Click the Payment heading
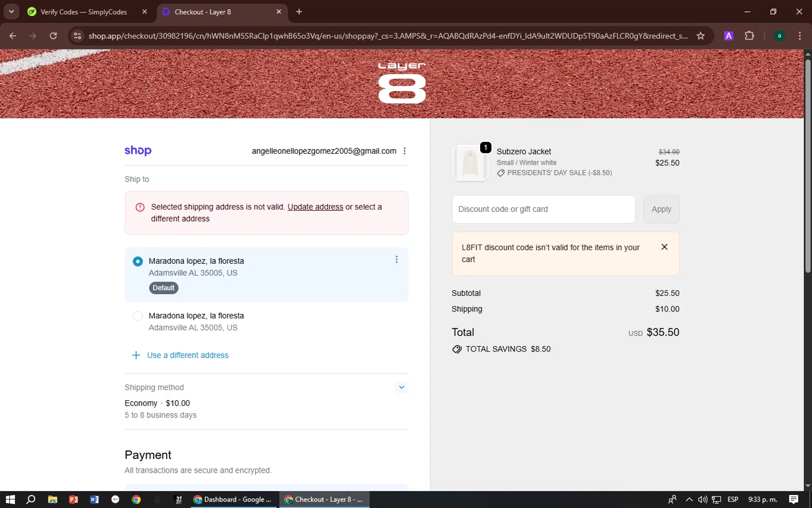This screenshot has height=508, width=812. 148,455
